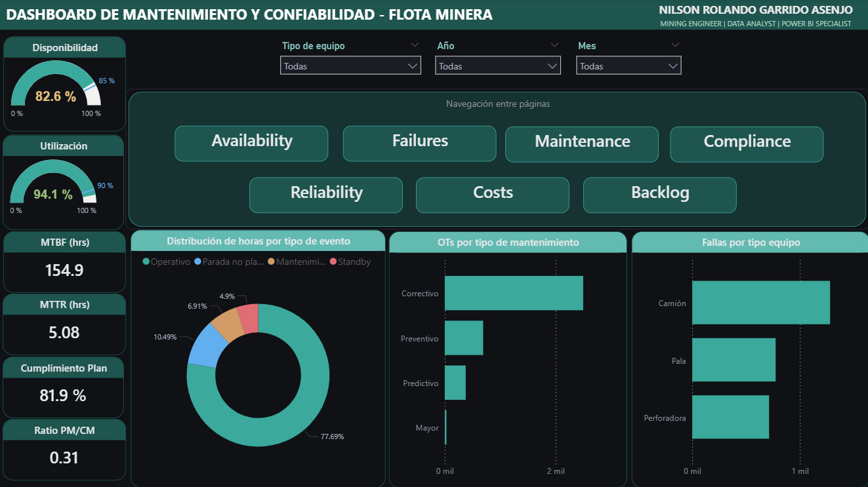Click the red 4.9% donut segment
Screen dimensions: 868x487
pos(249,317)
